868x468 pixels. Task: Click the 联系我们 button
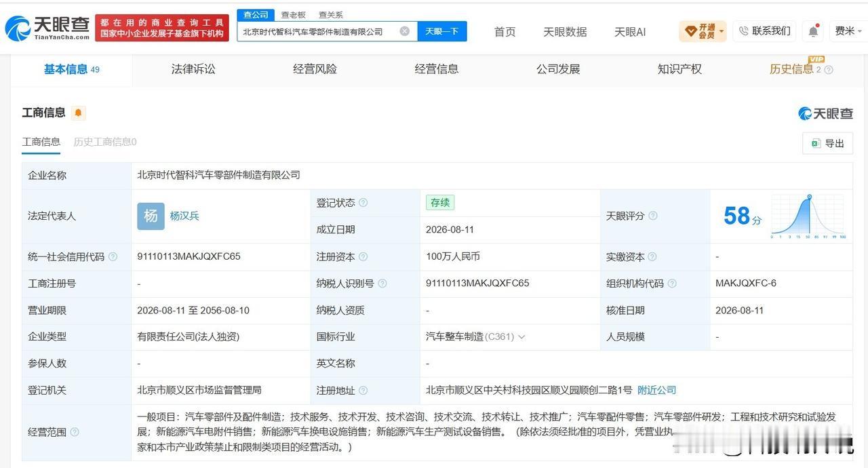764,31
